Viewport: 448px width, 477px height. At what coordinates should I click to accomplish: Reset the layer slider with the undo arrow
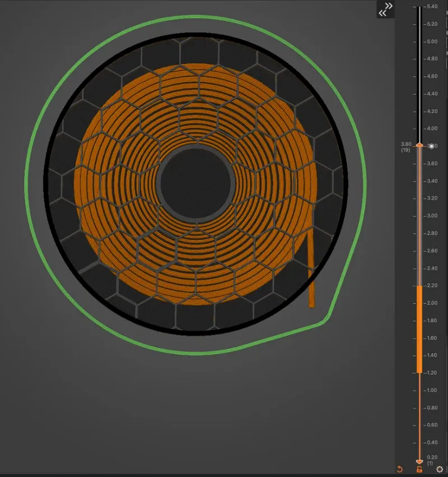(400, 469)
